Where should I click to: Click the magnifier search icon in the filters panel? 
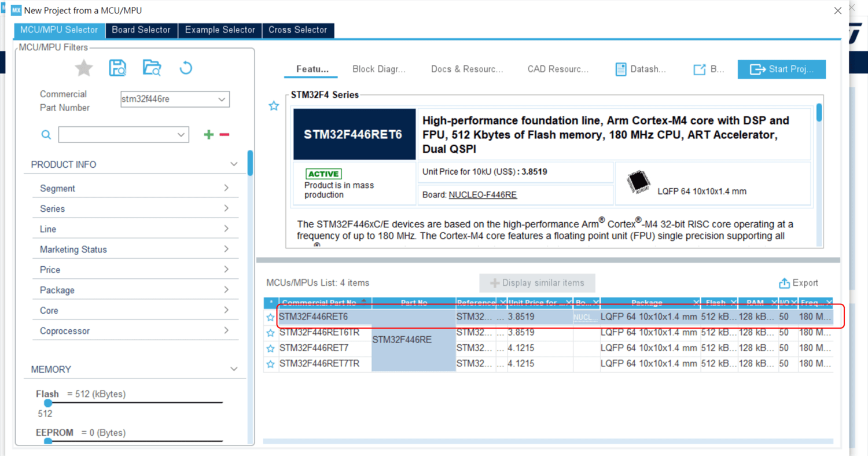pos(46,135)
